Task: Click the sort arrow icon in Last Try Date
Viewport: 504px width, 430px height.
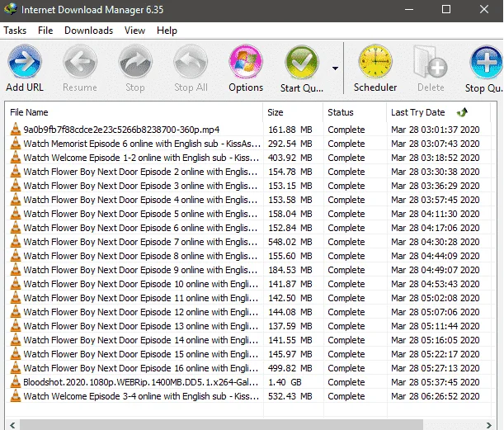Action: pyautogui.click(x=462, y=112)
